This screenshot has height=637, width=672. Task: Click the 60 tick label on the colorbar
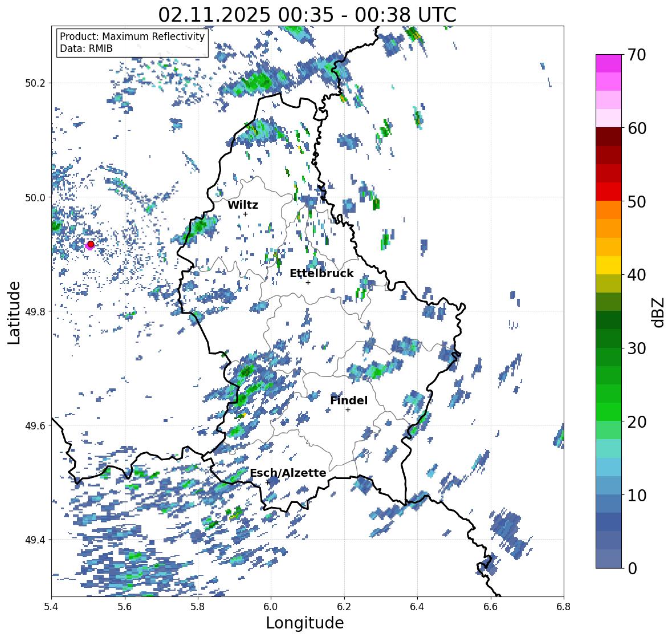(637, 128)
